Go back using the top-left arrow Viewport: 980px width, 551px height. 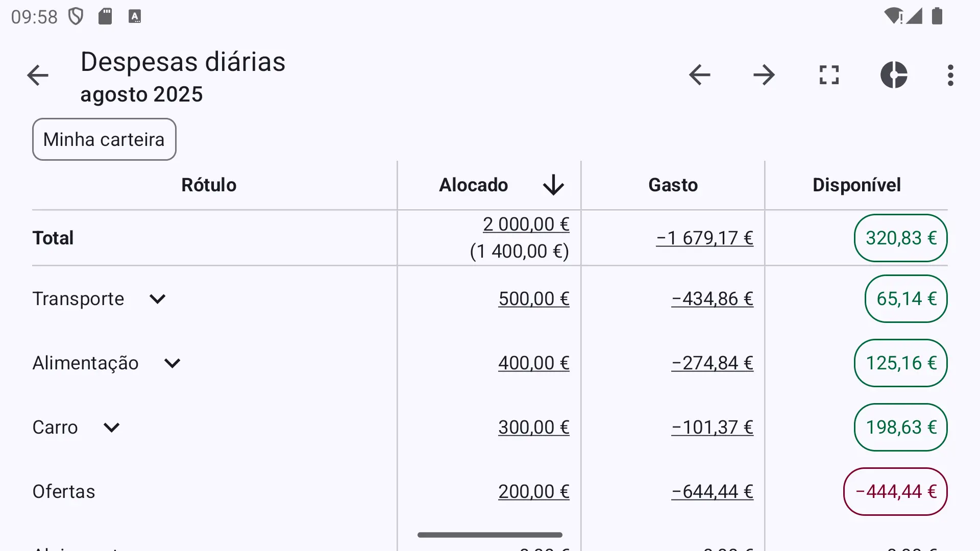(x=38, y=76)
